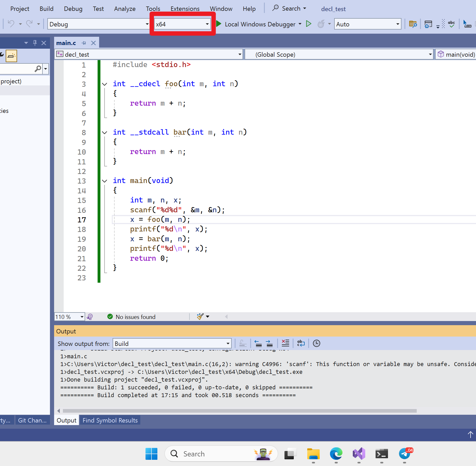476x466 pixels.
Task: Go to previous message in Output
Action: (258, 343)
